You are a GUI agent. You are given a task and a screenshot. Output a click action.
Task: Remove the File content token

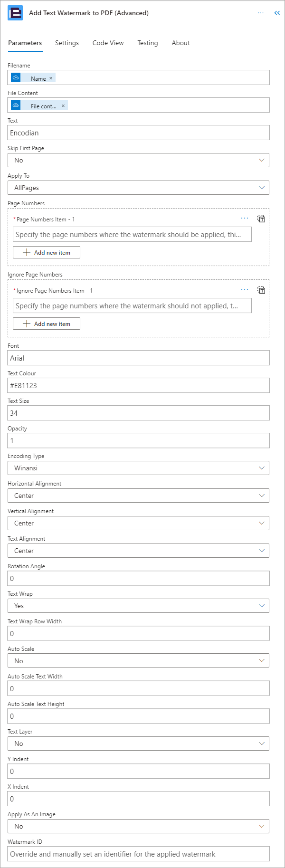(x=63, y=106)
